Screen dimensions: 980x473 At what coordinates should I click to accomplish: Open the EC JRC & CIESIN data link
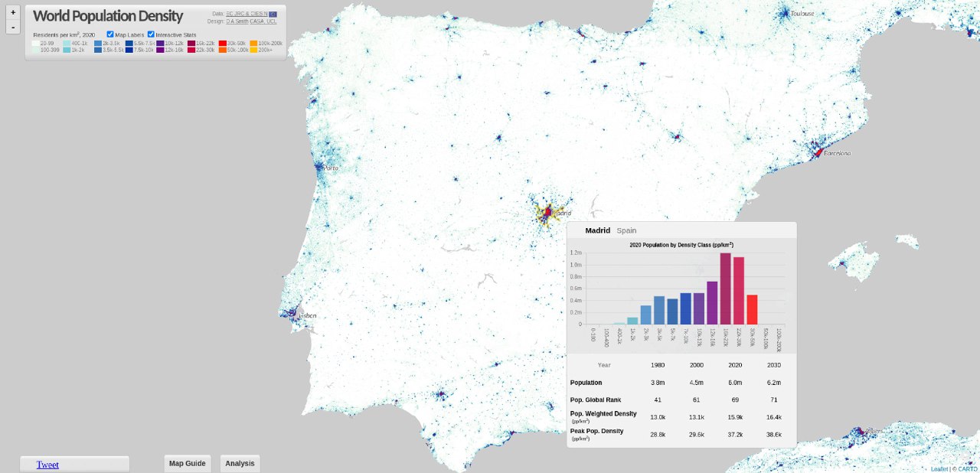pos(247,14)
